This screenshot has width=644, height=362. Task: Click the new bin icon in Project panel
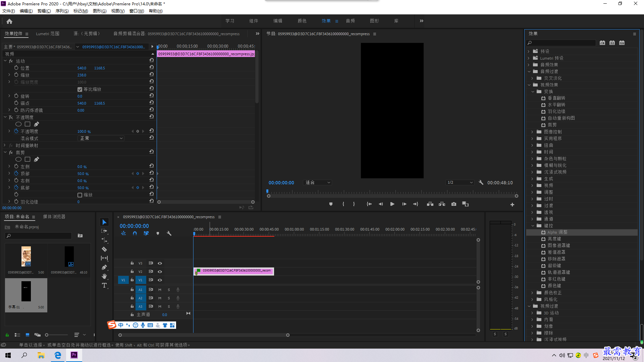tap(80, 236)
